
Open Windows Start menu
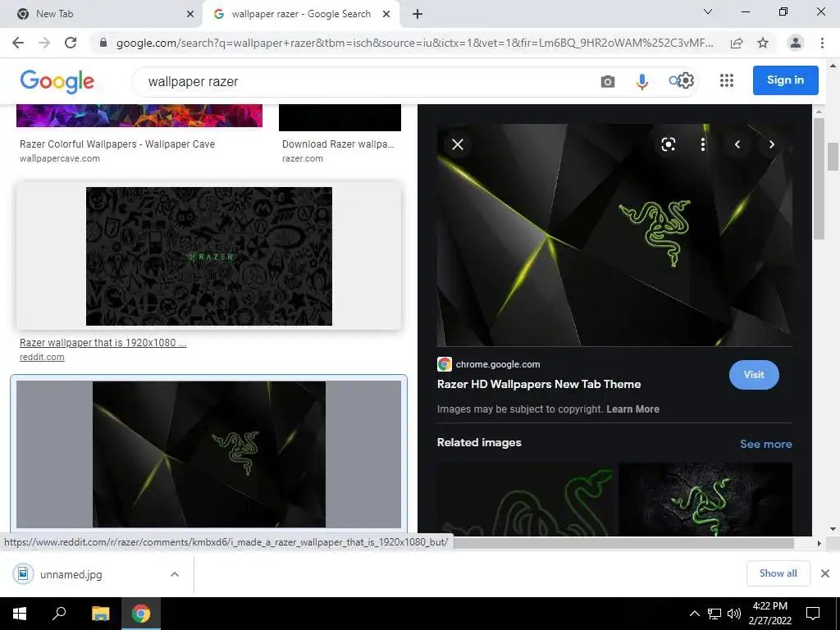pos(20,614)
